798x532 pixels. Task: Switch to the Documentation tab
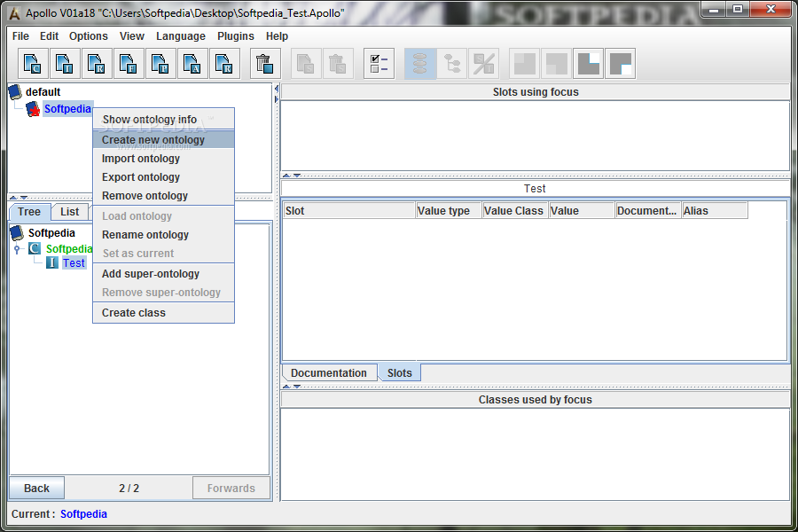[x=329, y=373]
